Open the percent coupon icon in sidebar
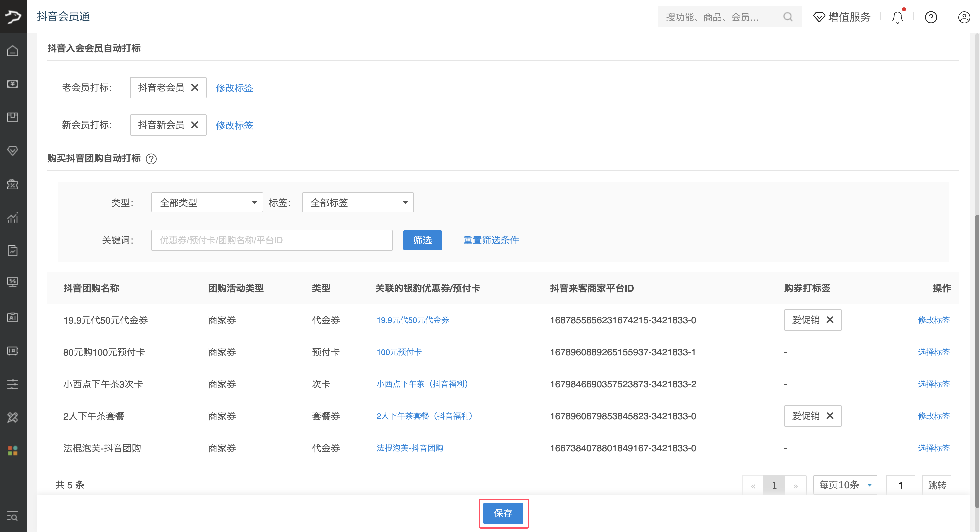 tap(13, 184)
